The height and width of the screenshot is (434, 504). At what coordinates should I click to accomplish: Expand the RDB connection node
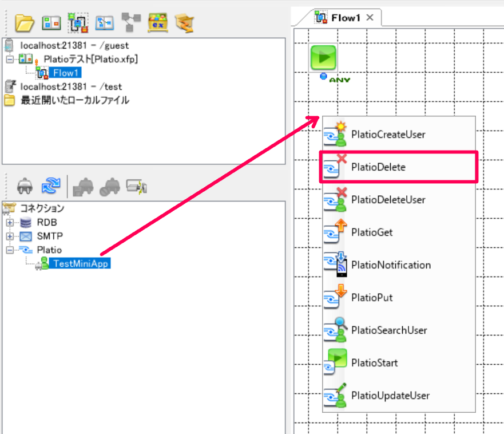point(10,222)
